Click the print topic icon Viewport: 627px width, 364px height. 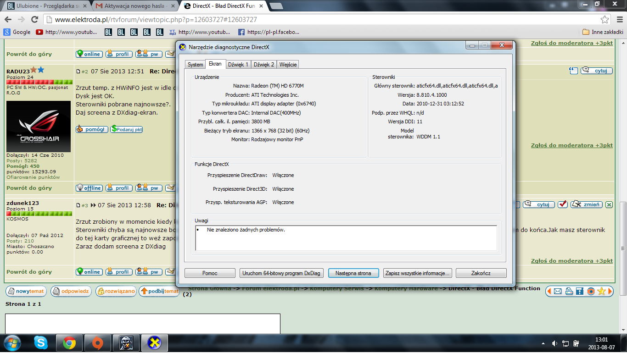coord(569,291)
